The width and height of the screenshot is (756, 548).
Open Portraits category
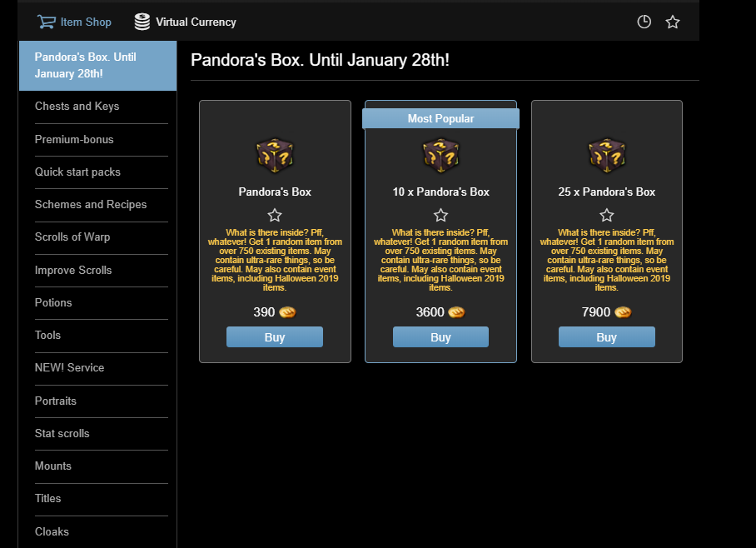coord(102,401)
